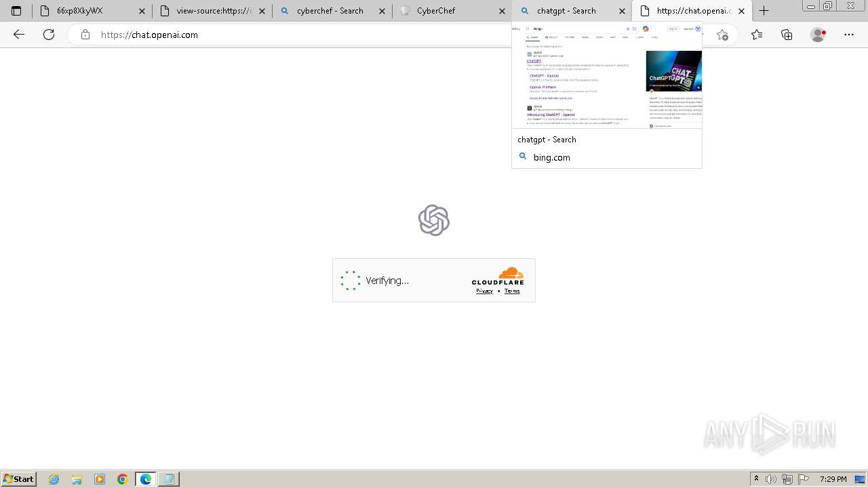Click the chatgpt search tab preview thumbnail
The height and width of the screenshot is (488, 868).
(x=607, y=75)
